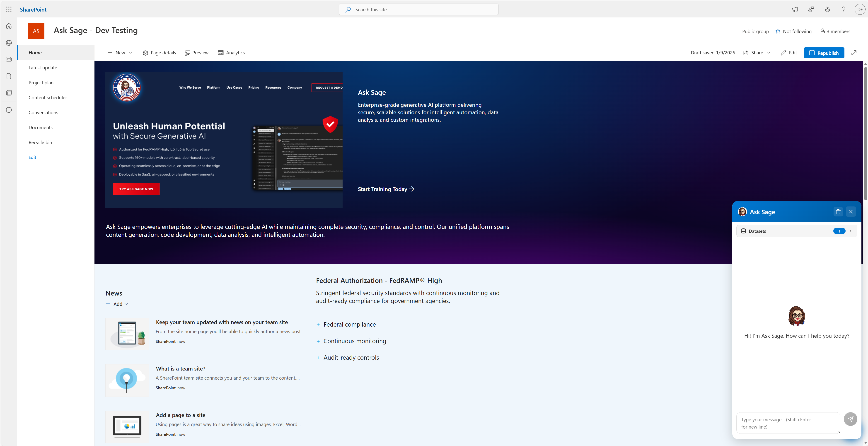
Task: Open SharePoint settings via the gear icon
Action: point(827,9)
